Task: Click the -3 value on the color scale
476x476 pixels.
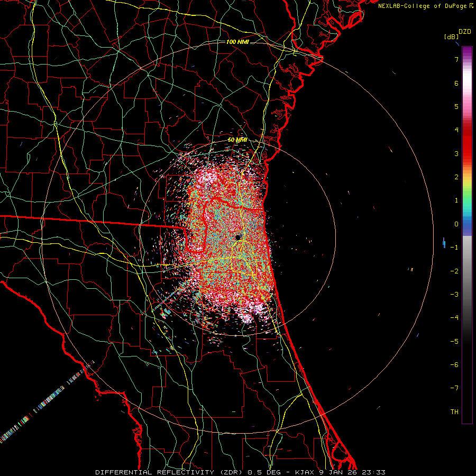Action: coord(454,295)
